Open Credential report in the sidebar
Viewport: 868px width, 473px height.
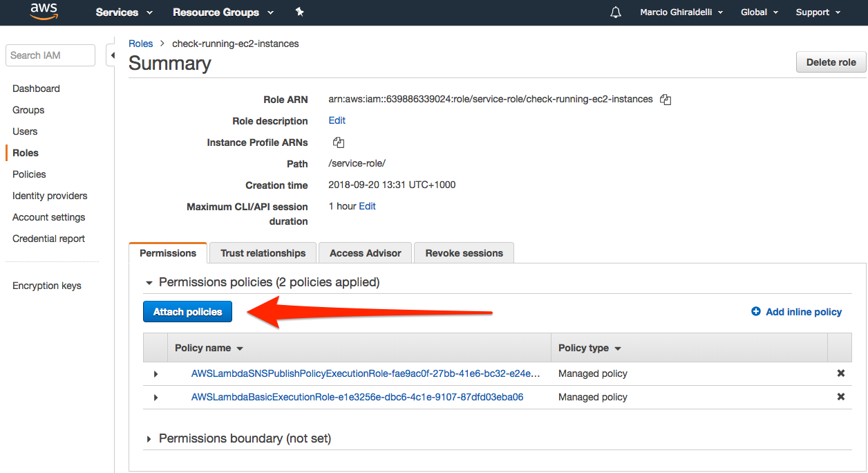48,239
